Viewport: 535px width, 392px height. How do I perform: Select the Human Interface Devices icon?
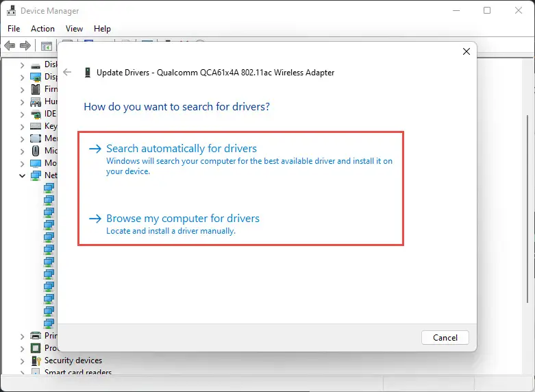36,101
